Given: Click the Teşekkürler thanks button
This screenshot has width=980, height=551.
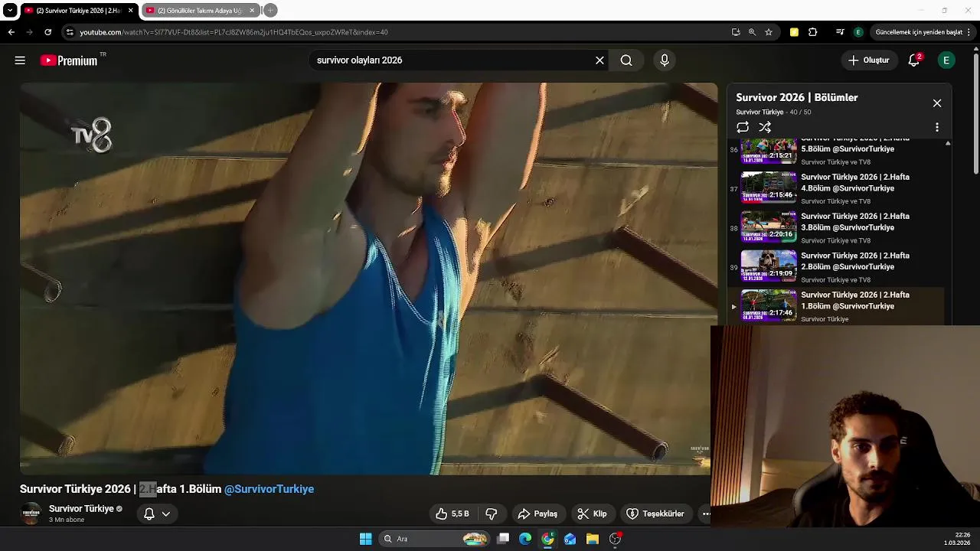Looking at the screenshot, I should point(655,514).
